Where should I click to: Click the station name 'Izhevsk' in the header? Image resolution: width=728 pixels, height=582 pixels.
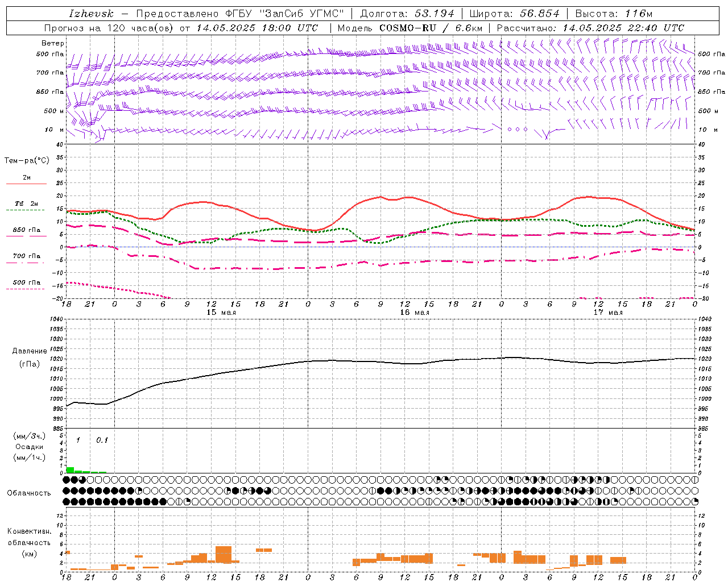click(x=91, y=14)
